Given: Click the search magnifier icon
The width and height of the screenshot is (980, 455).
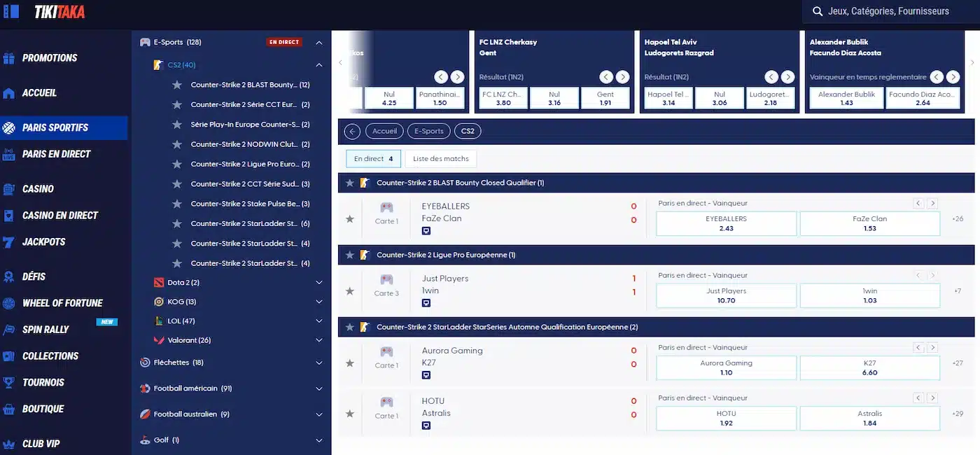Looking at the screenshot, I should click(x=817, y=11).
